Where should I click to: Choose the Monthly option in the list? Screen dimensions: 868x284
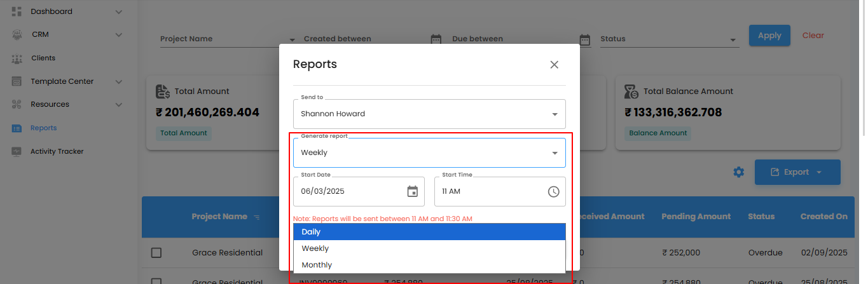click(x=429, y=265)
